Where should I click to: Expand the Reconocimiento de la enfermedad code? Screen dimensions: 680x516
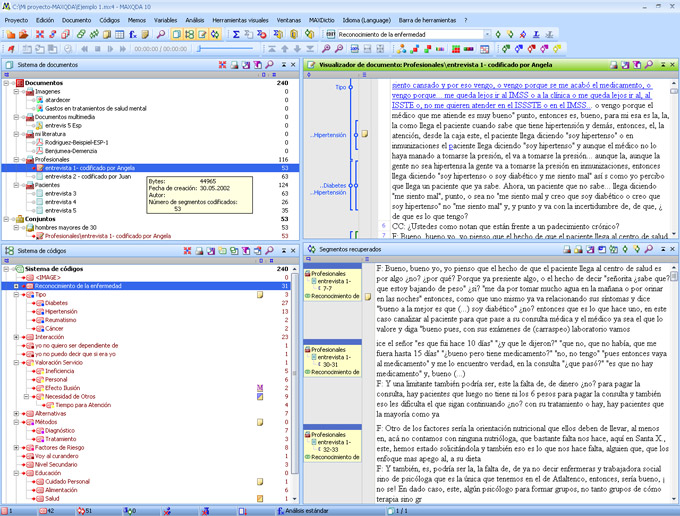(16, 286)
